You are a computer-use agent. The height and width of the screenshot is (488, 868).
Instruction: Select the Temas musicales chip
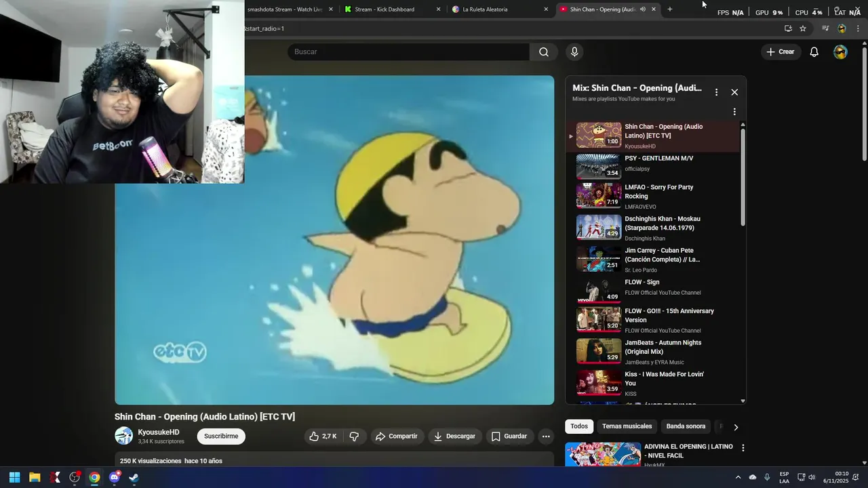627,426
